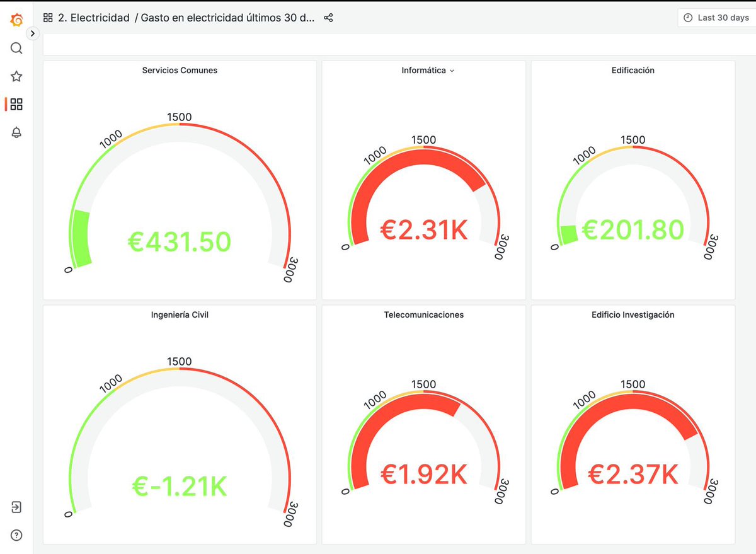Click the Ingeniería Civil panel title
The width and height of the screenshot is (756, 554).
pos(180,315)
